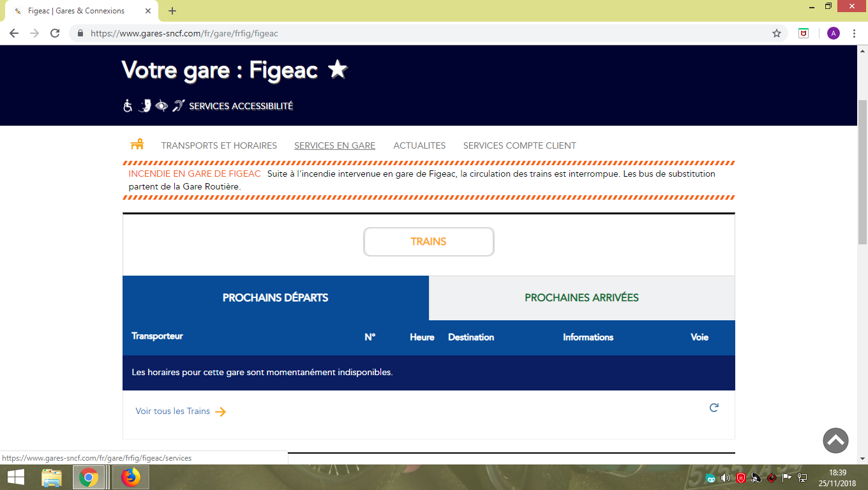The image size is (868, 490).
Task: Open Services en Gare menu
Action: click(x=334, y=145)
